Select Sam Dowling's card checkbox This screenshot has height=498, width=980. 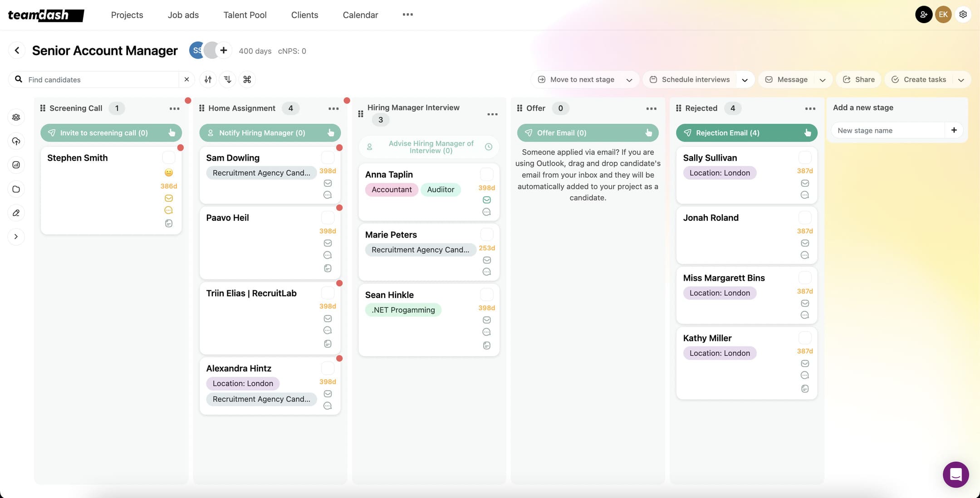click(328, 157)
